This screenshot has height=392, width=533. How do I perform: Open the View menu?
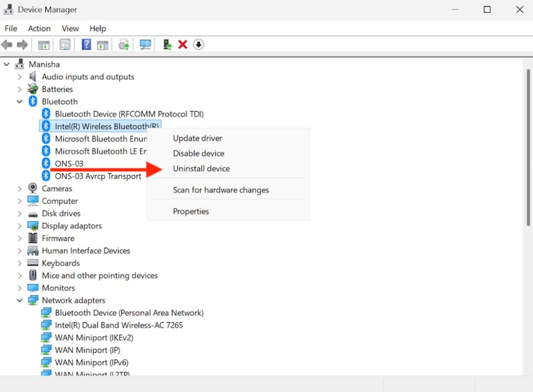70,28
